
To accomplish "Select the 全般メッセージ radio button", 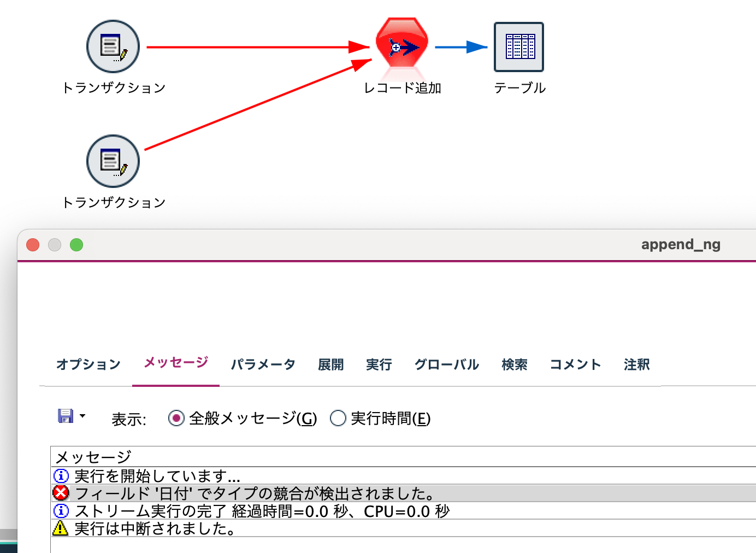I will tap(176, 418).
